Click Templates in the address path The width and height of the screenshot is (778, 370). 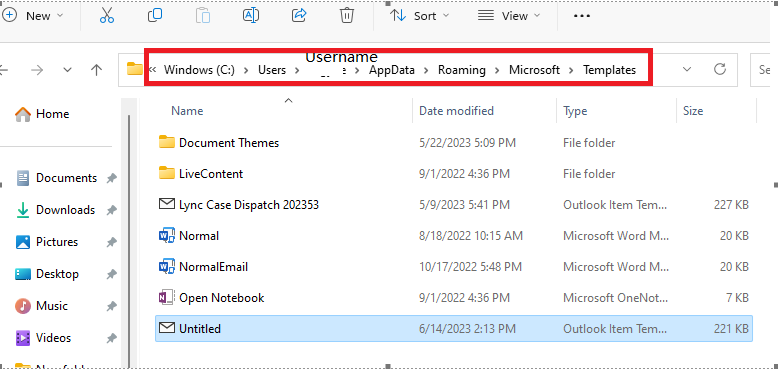tap(609, 70)
